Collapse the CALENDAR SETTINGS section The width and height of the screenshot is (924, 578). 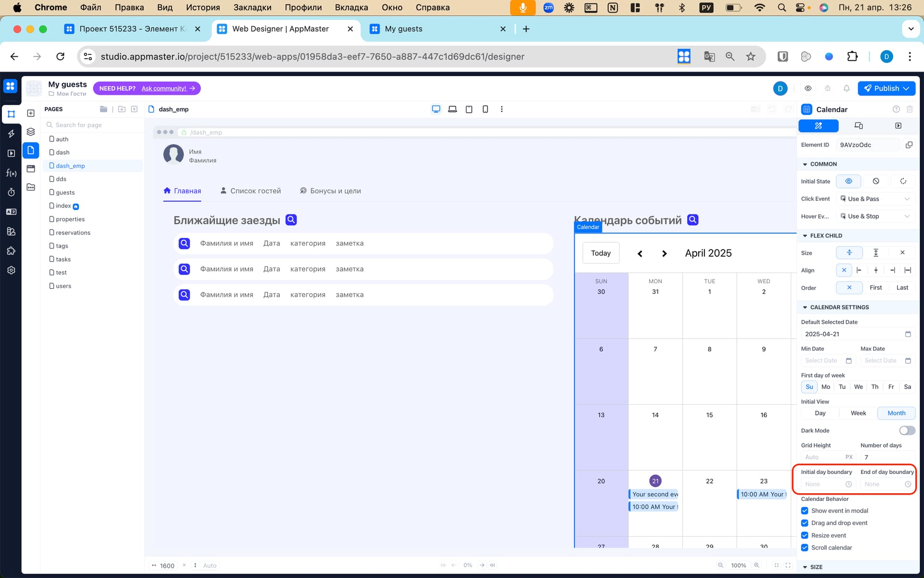coord(805,307)
